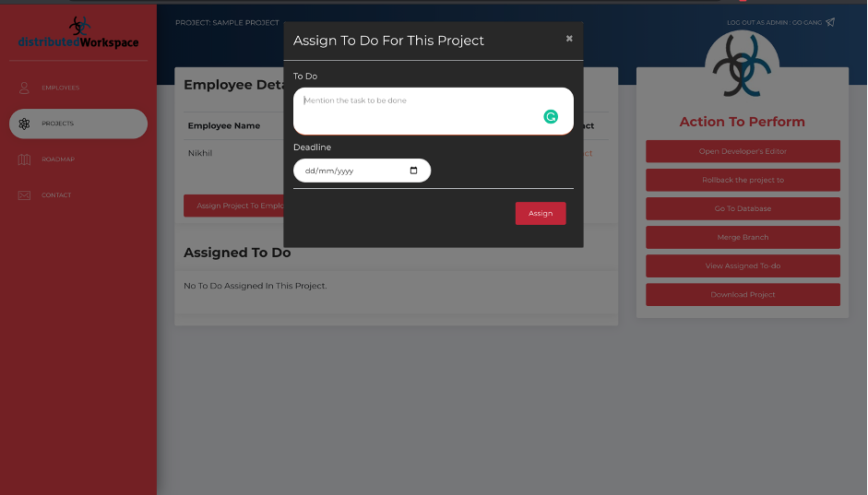Open the calendar picker icon in Deadline field
Screen dimensions: 868x495
[x=413, y=171]
